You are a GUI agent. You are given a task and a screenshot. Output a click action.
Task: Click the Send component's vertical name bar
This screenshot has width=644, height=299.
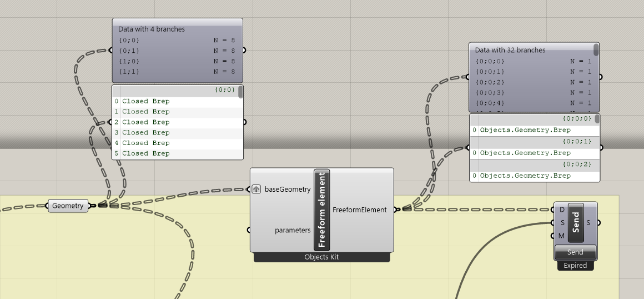coord(576,222)
